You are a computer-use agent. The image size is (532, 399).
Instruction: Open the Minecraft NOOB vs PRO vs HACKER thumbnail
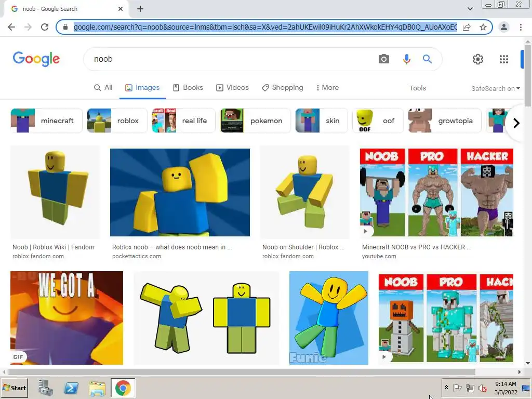(x=436, y=192)
